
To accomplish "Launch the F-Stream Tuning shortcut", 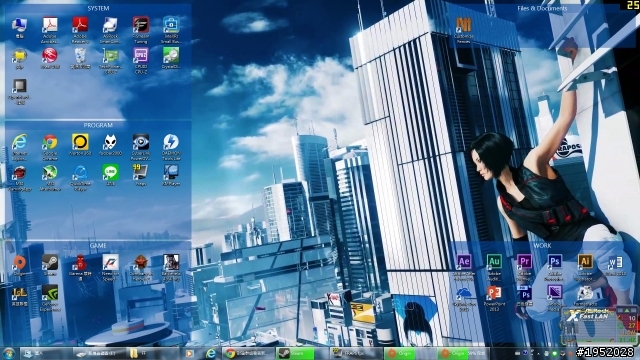I will coord(141,30).
